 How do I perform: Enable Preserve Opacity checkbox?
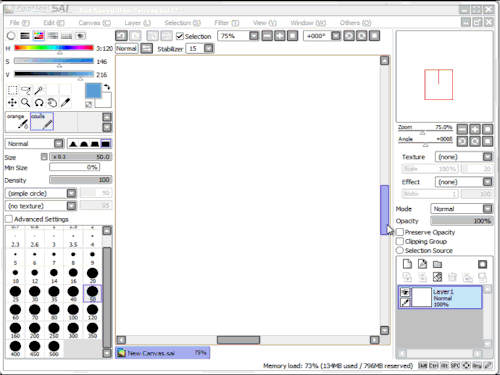click(x=400, y=232)
